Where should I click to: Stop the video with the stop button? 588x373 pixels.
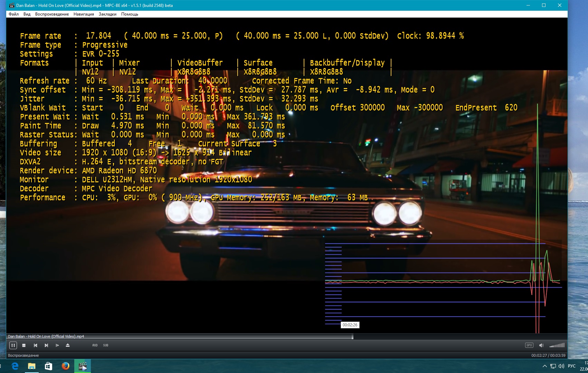24,345
